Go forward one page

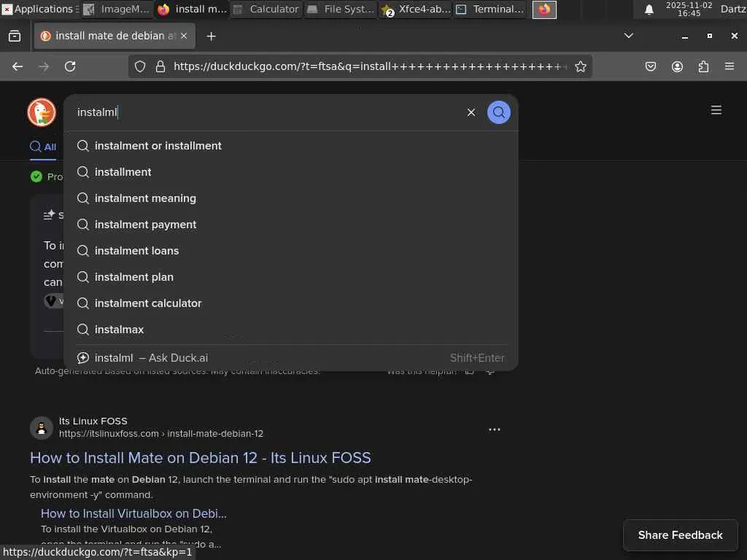[43, 66]
